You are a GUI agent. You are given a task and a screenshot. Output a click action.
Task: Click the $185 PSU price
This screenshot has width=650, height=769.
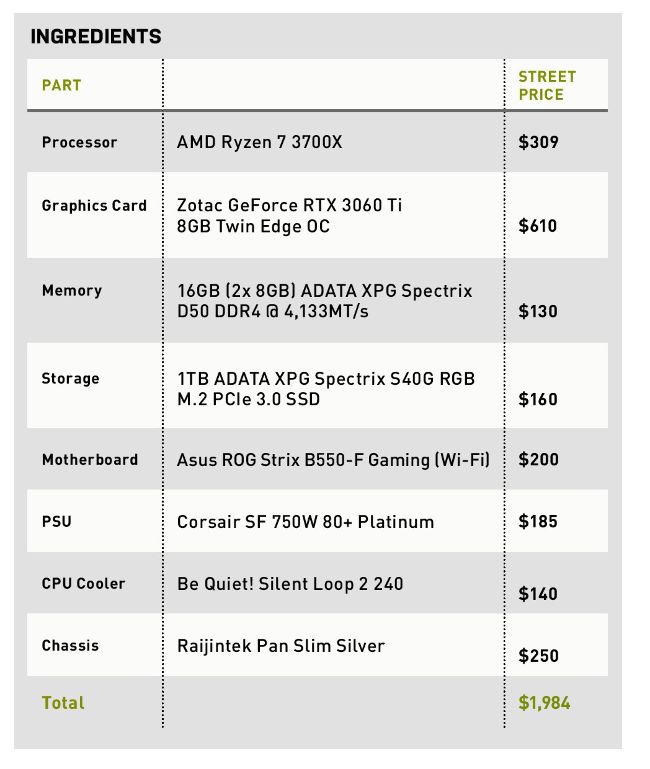click(538, 521)
